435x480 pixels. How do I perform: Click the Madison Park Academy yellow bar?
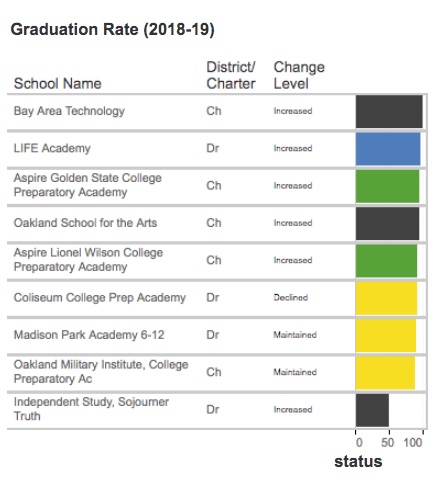[386, 336]
